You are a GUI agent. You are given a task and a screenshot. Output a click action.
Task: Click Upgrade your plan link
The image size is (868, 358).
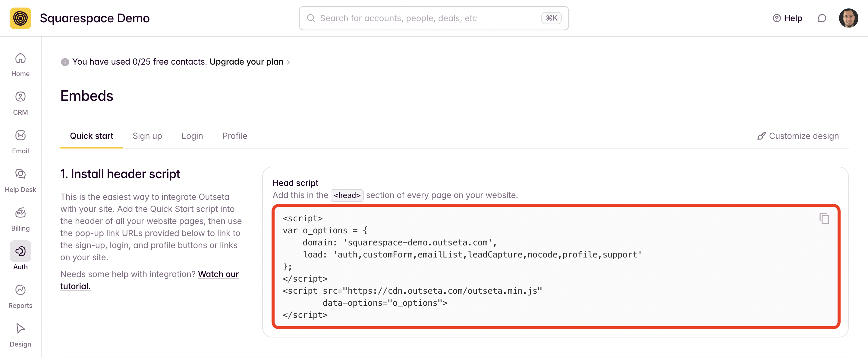click(x=246, y=62)
